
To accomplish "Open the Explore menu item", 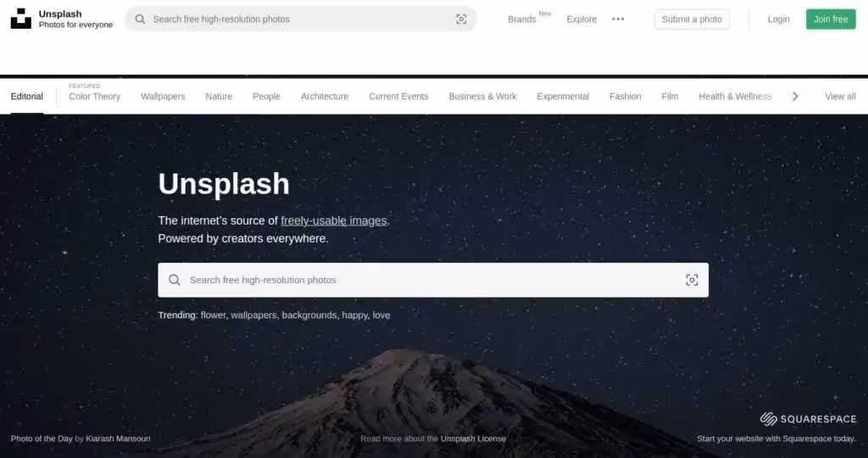I will click(x=581, y=20).
